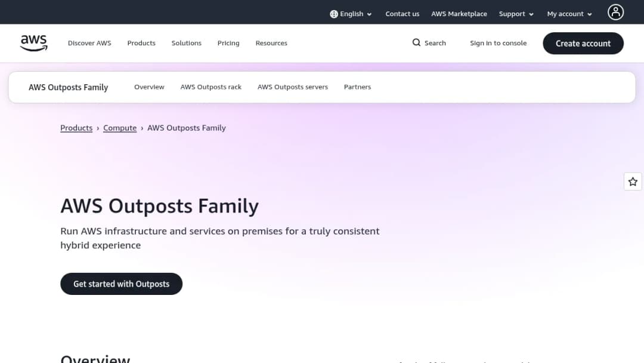Click the Compute breadcrumb link
This screenshot has width=644, height=363.
point(120,128)
